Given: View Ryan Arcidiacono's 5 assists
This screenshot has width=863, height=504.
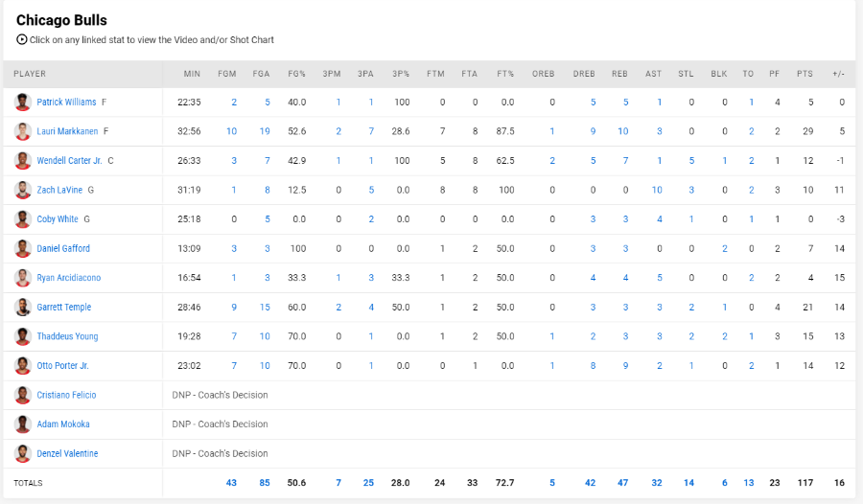Looking at the screenshot, I should (x=660, y=278).
